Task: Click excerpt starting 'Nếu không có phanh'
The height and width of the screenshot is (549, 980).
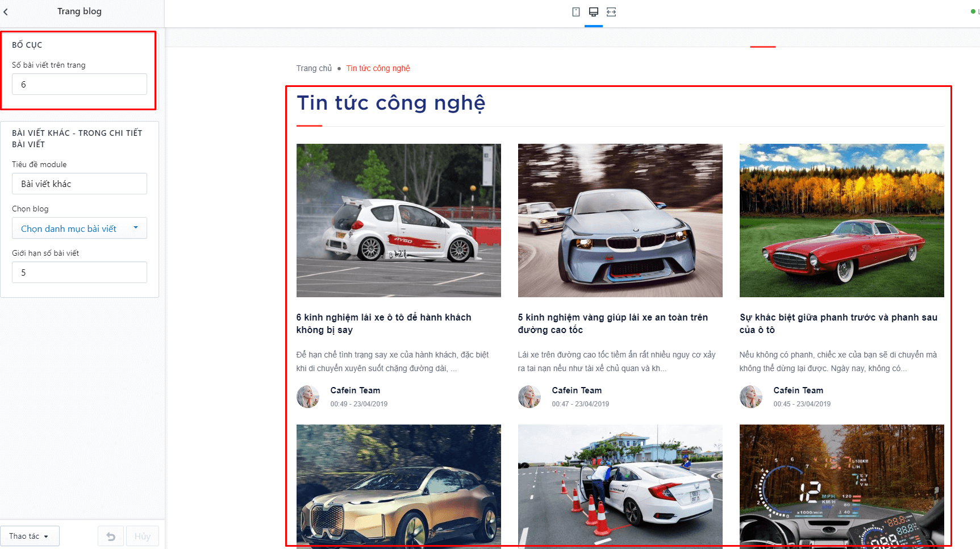Action: point(838,361)
